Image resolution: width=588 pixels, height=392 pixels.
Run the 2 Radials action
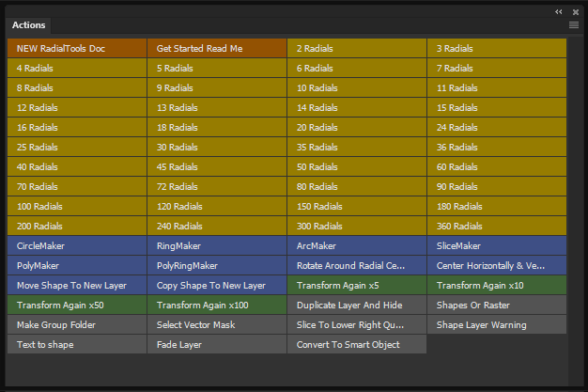pos(357,48)
